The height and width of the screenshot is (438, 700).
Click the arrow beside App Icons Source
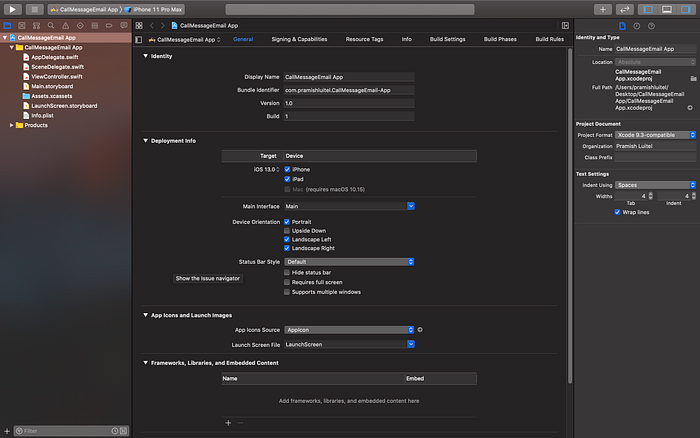420,330
